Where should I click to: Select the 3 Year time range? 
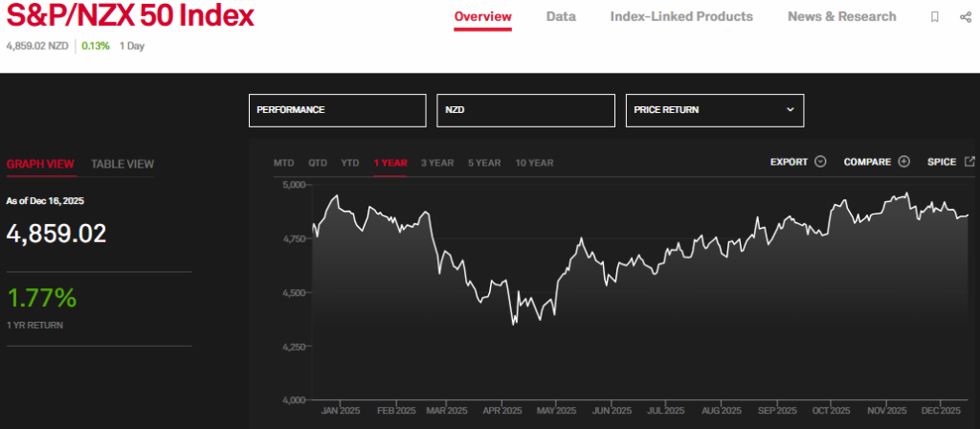[437, 163]
